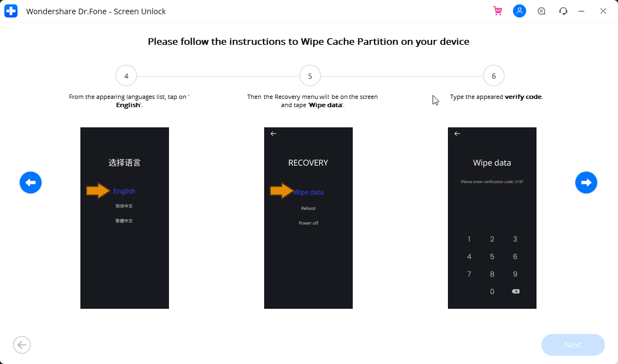Open the shopping cart icon
The height and width of the screenshot is (364, 618).
(498, 11)
